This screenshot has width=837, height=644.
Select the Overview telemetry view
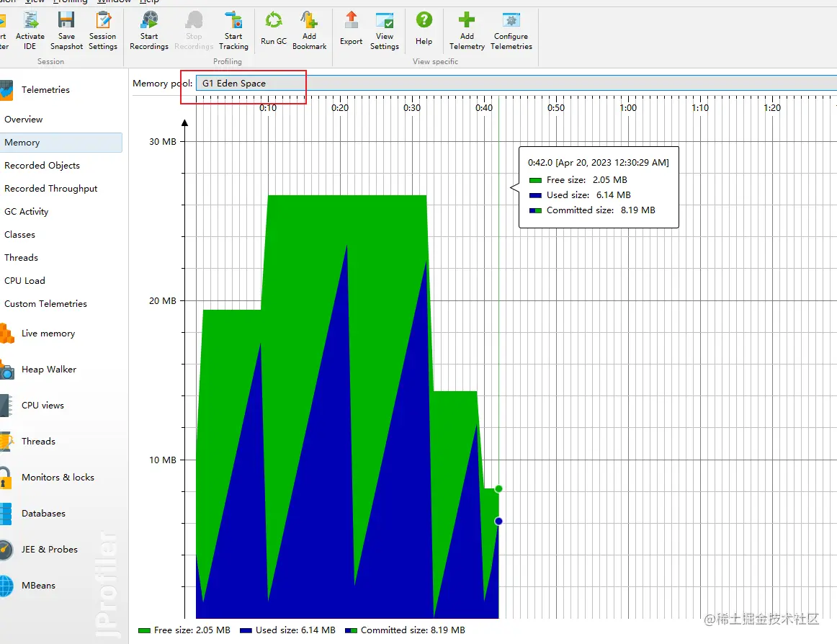click(24, 120)
